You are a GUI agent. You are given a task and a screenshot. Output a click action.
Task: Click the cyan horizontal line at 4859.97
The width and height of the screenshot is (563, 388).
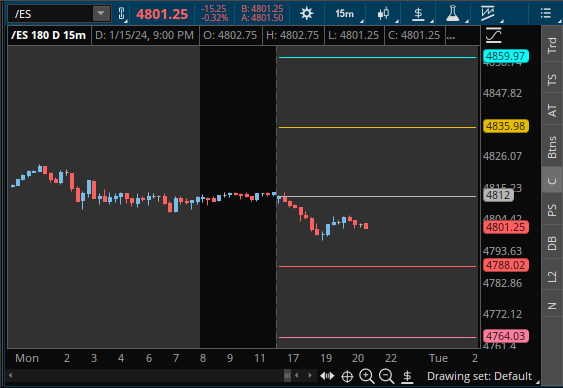(377, 57)
